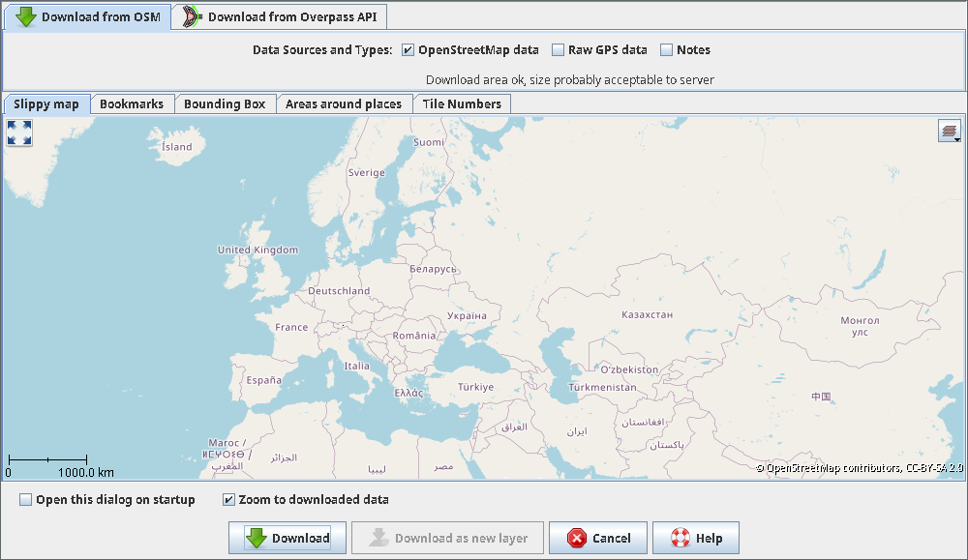Click United Kingdom on the map
Viewport: 968px width, 560px height.
point(257,250)
